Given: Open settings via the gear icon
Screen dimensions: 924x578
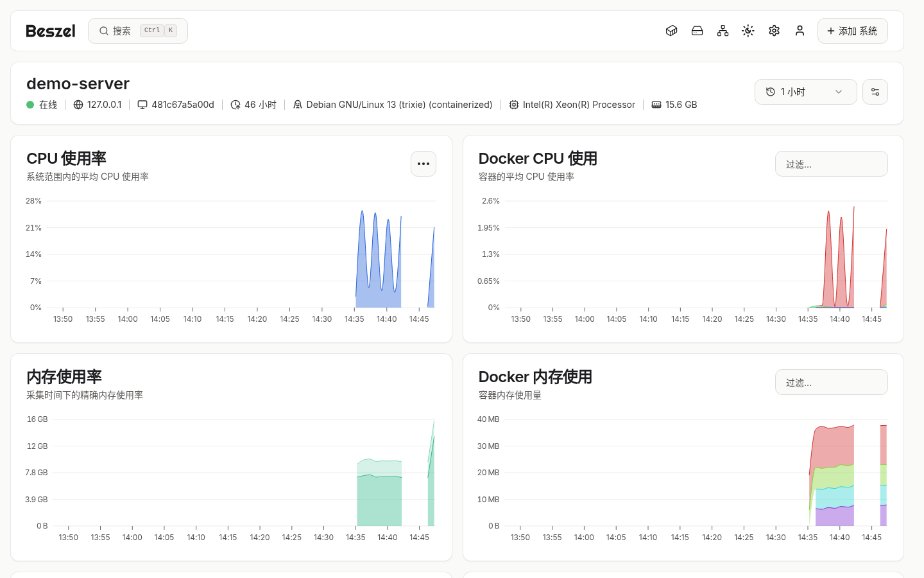Looking at the screenshot, I should tap(774, 31).
